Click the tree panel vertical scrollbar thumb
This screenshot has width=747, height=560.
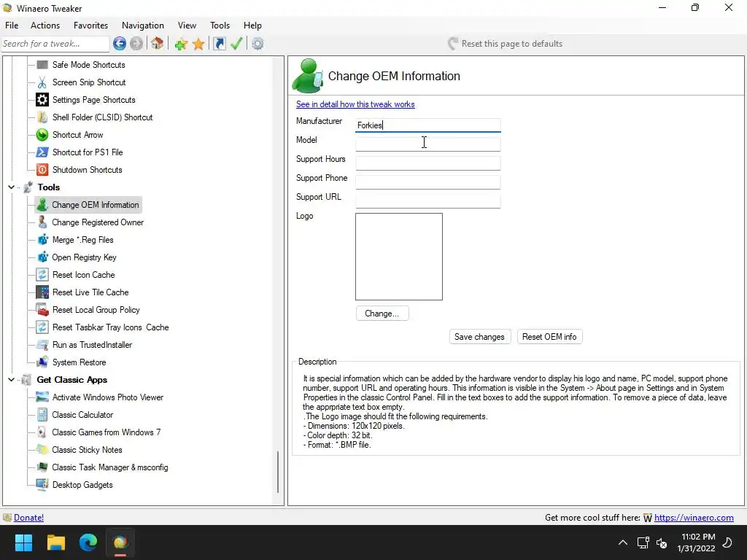point(278,472)
